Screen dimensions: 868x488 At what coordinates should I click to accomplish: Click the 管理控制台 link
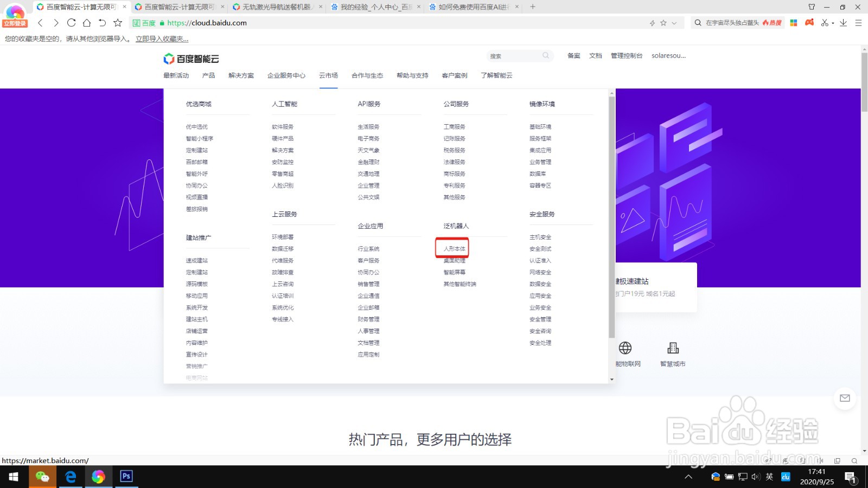click(627, 55)
